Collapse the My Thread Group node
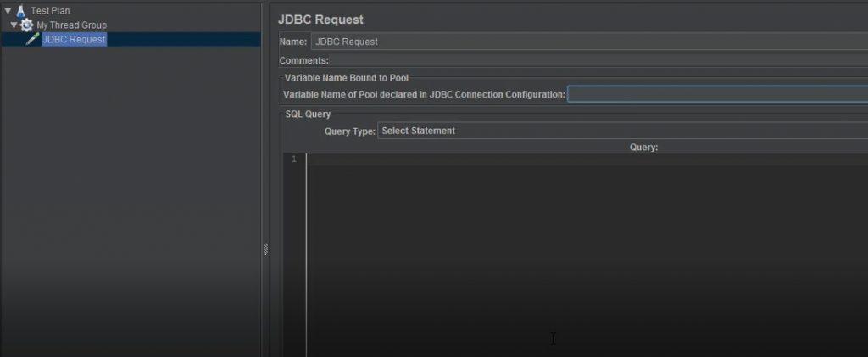This screenshot has width=868, height=357. click(x=14, y=25)
